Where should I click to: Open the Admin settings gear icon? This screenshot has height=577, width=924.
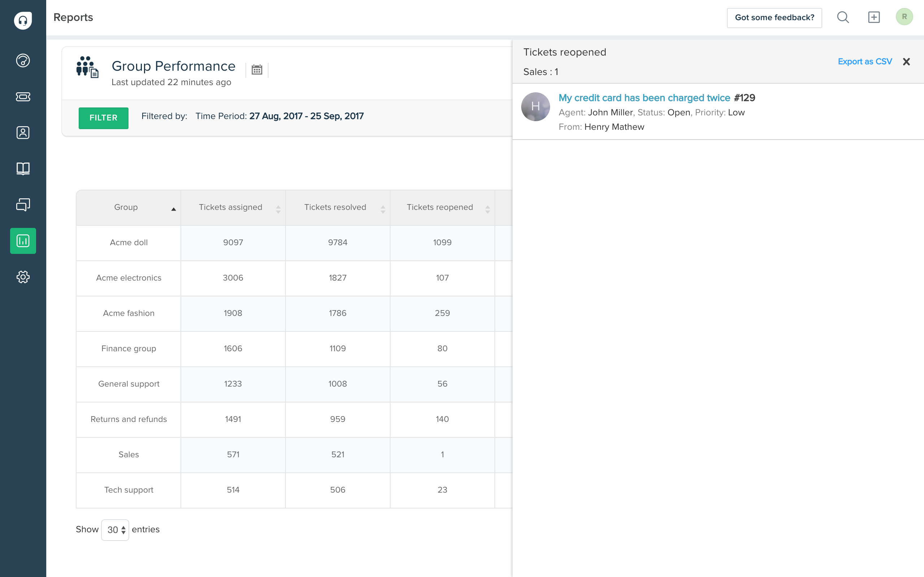pos(23,277)
